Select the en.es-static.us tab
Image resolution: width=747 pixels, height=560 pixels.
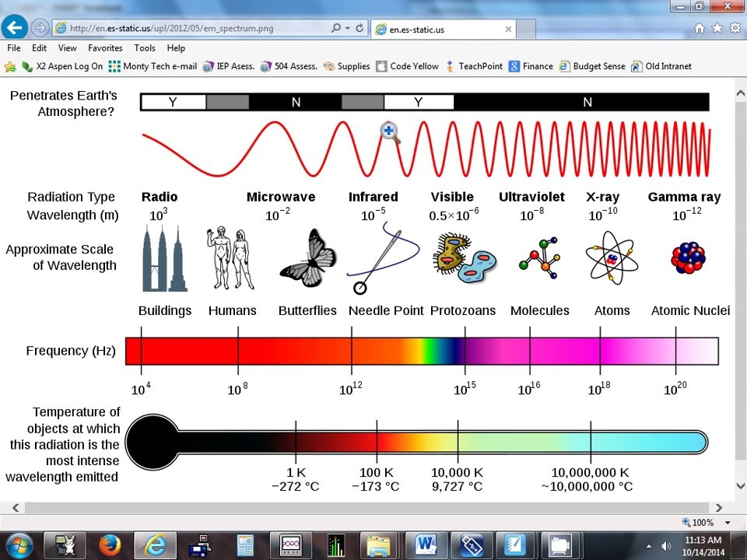(438, 30)
